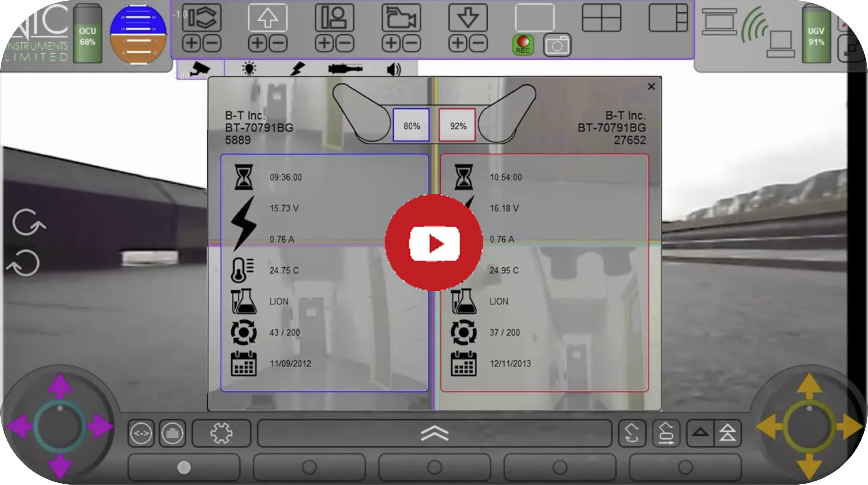Click plus under the up-arrow view icon
868x485 pixels.
[x=257, y=43]
